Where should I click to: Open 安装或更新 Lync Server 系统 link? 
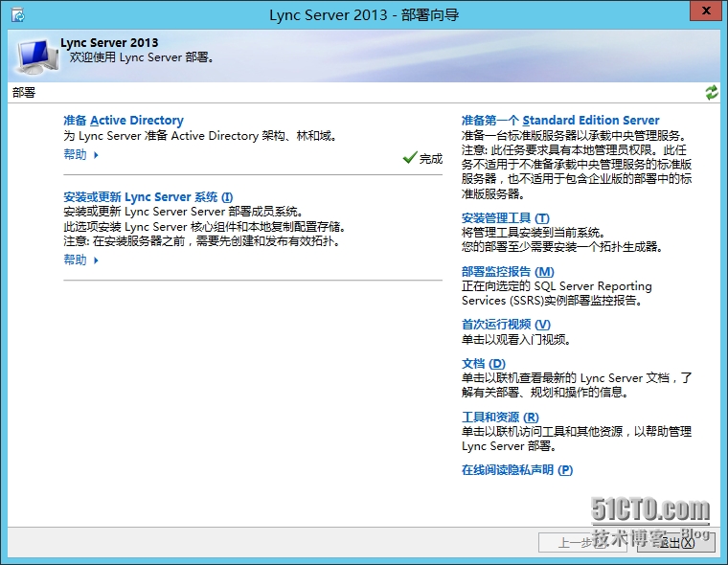(148, 197)
